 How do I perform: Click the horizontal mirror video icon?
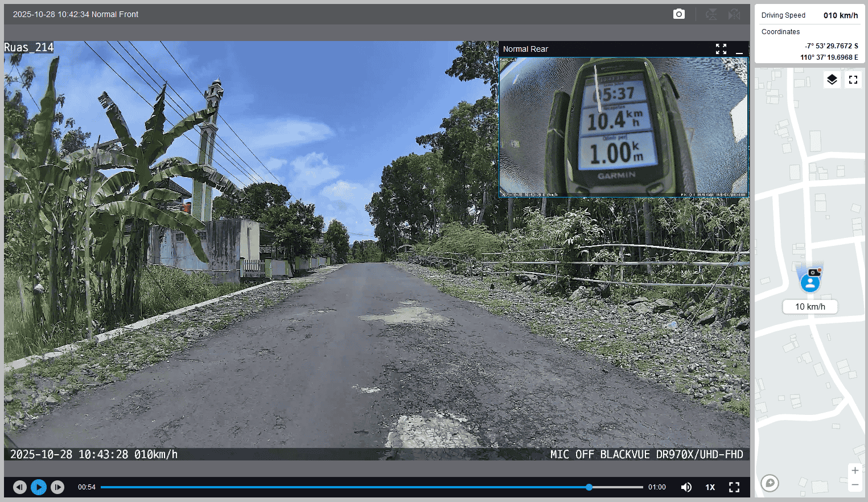click(734, 14)
